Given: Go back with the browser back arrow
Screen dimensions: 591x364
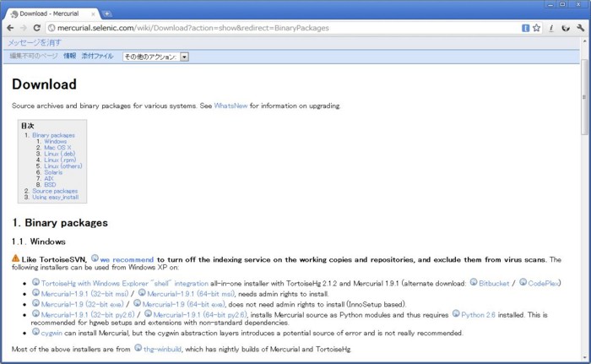Looking at the screenshot, I should tap(10, 28).
